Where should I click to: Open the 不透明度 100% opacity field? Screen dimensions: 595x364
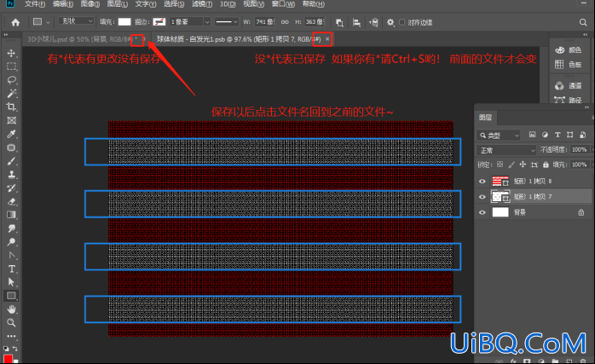click(x=580, y=149)
